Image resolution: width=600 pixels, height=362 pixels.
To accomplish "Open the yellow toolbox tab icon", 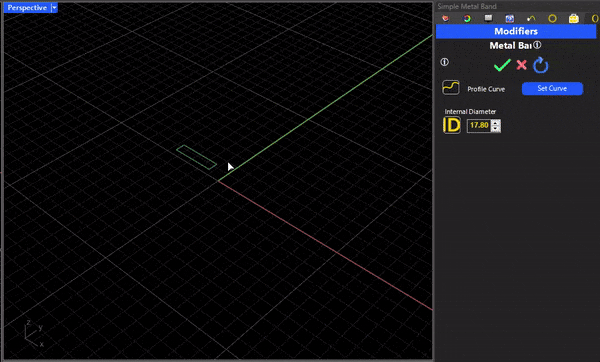I will [x=574, y=18].
